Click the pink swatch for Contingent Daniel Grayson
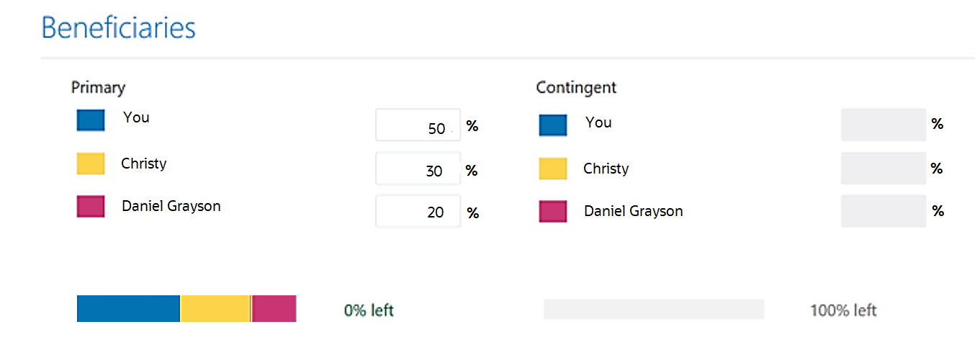The width and height of the screenshot is (980, 345). pos(552,212)
